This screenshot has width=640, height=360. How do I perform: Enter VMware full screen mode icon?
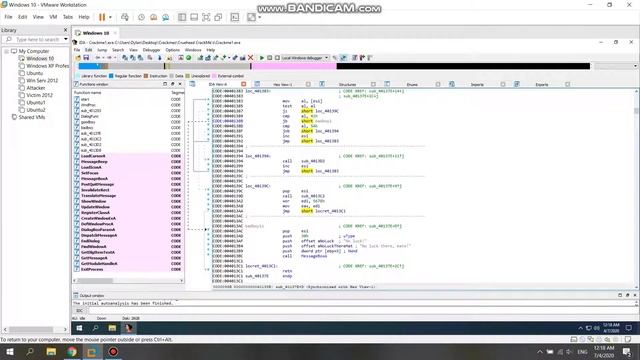click(206, 17)
